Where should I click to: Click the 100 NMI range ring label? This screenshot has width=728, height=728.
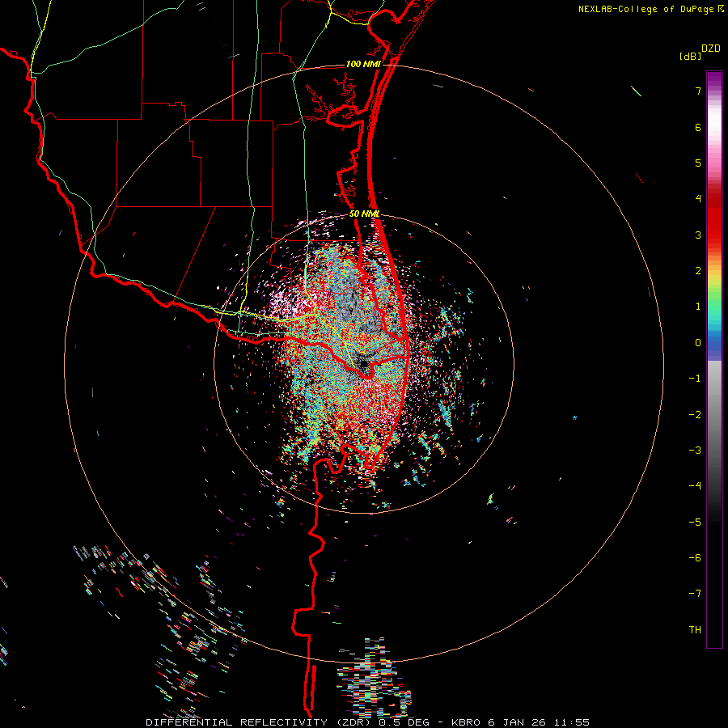(363, 64)
